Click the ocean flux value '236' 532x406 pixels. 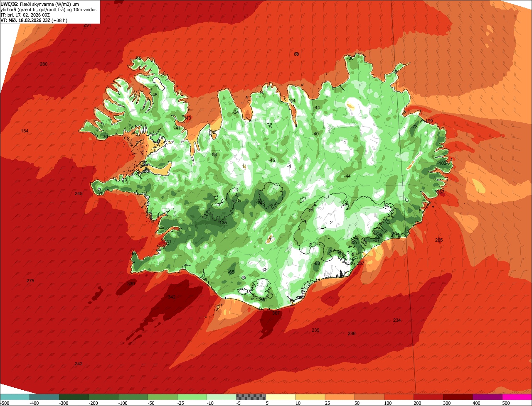click(352, 334)
